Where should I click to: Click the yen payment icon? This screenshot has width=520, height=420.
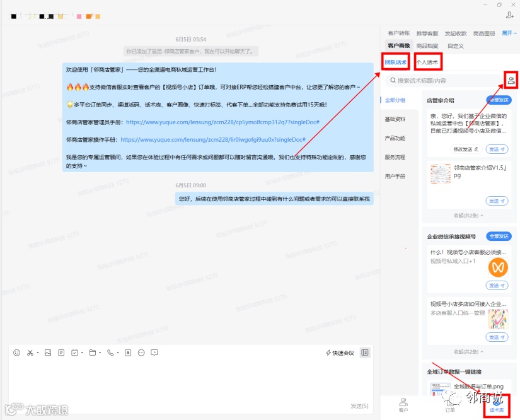128,353
